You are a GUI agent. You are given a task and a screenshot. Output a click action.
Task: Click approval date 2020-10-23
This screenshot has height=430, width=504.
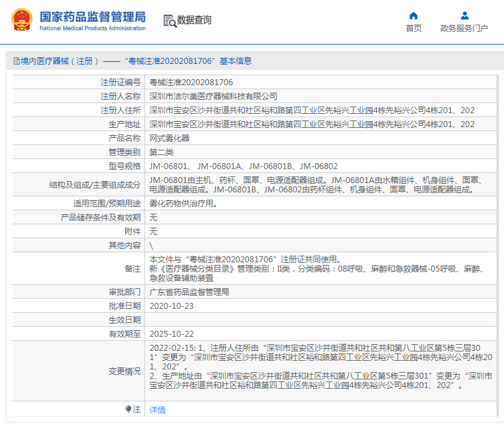(172, 306)
